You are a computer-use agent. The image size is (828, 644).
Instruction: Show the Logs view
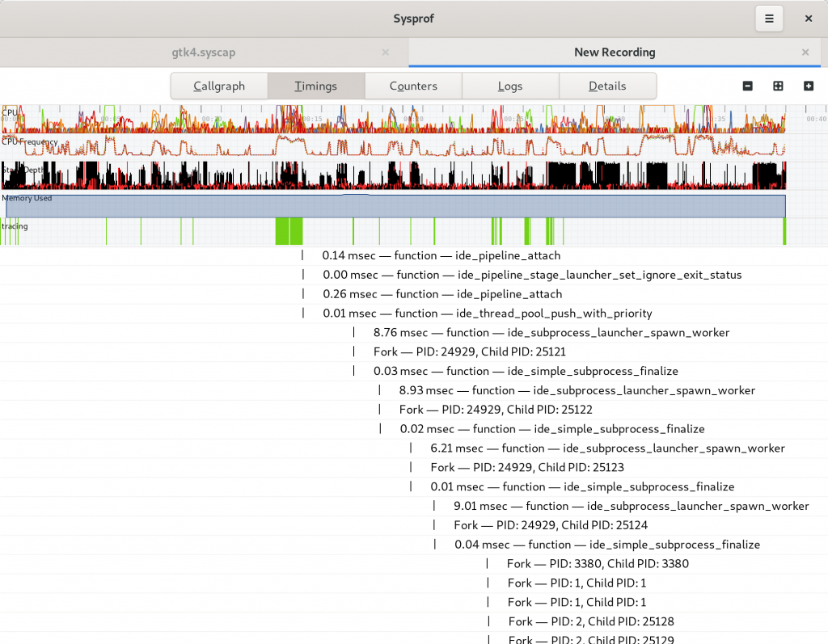510,86
